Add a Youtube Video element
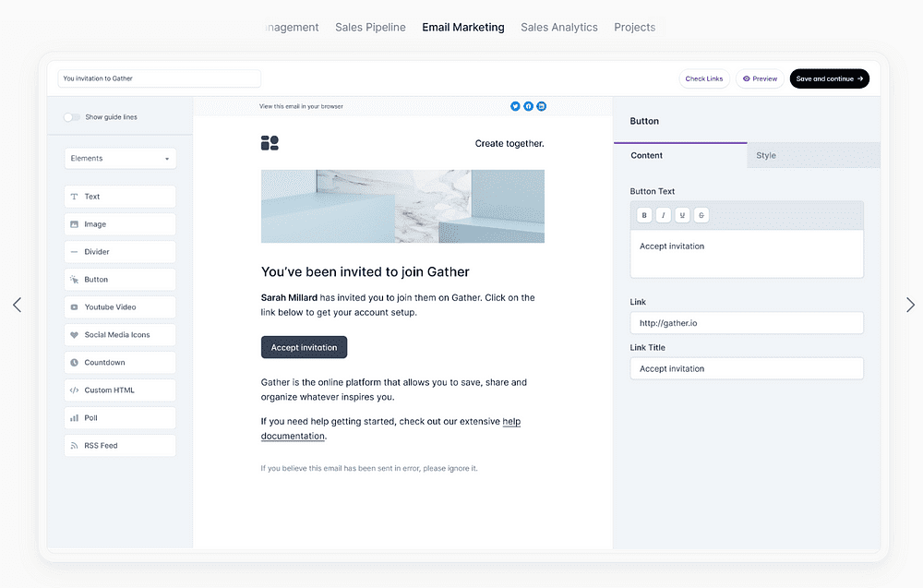 click(x=120, y=307)
